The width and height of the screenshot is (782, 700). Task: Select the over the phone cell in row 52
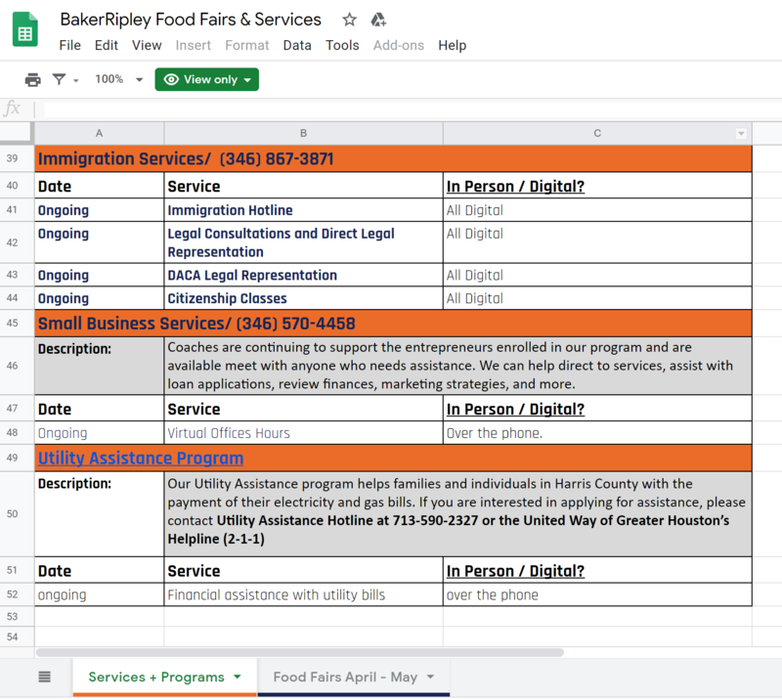[597, 594]
